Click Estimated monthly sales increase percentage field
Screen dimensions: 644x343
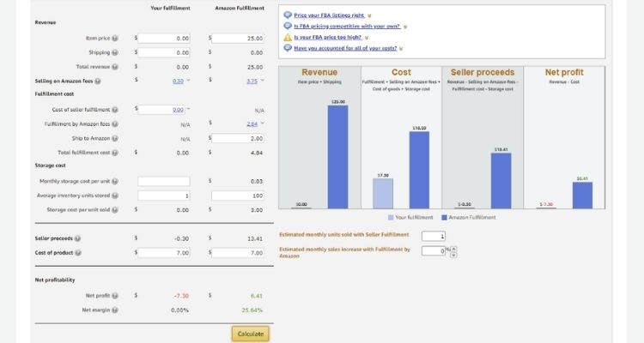coord(434,250)
